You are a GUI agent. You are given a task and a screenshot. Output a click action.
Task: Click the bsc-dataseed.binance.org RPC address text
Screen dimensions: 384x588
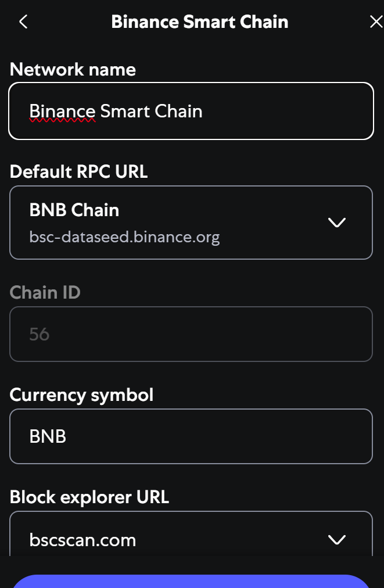click(124, 237)
